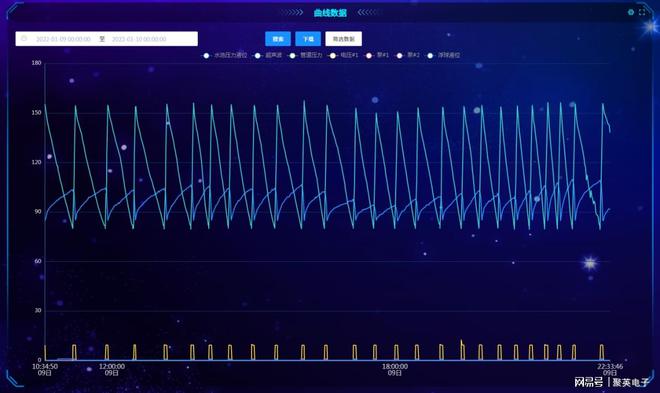Click the 10:34:50 start time axis label

[45, 369]
